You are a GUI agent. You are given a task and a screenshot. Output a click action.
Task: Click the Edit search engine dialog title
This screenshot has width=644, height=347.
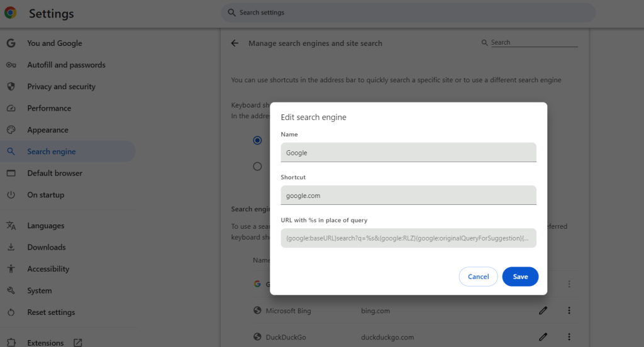(313, 118)
